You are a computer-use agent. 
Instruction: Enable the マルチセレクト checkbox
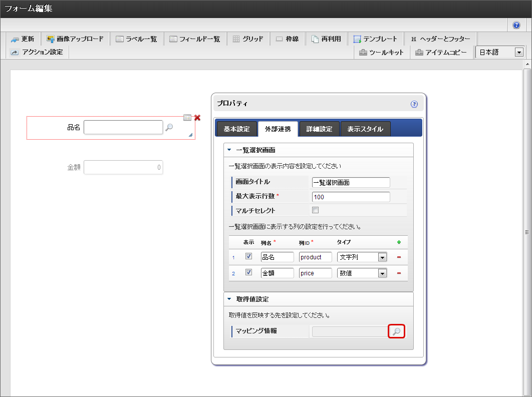pos(316,210)
